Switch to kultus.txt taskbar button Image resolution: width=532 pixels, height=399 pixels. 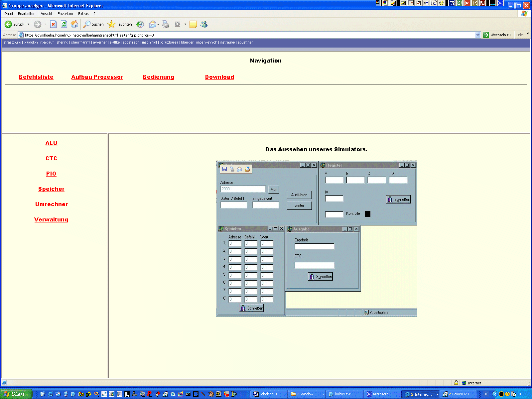[x=343, y=394]
